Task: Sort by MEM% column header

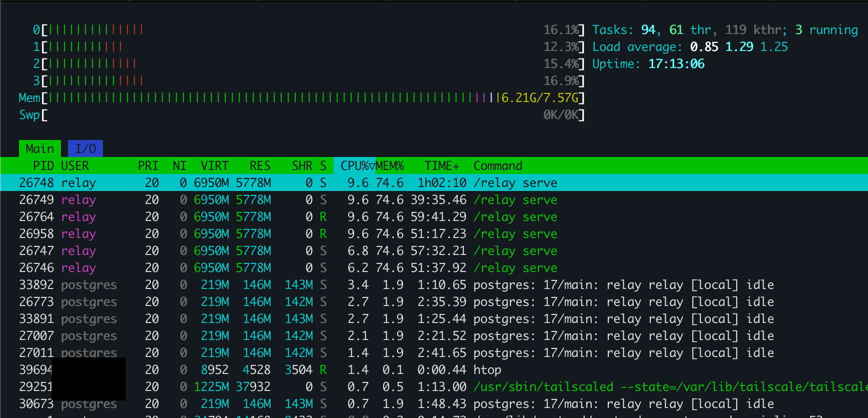Action: point(390,165)
